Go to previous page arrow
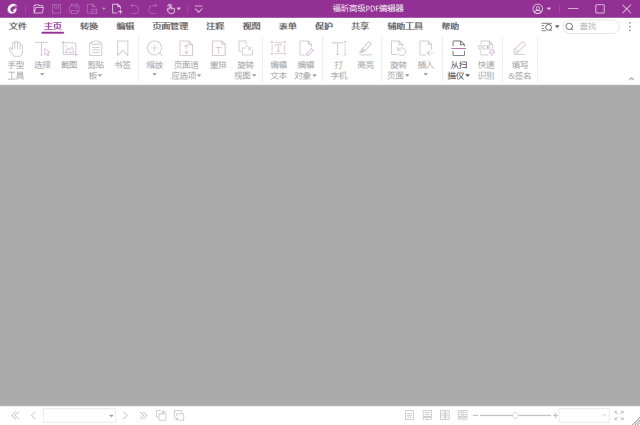Viewport: 640px width, 425px height. point(33,416)
